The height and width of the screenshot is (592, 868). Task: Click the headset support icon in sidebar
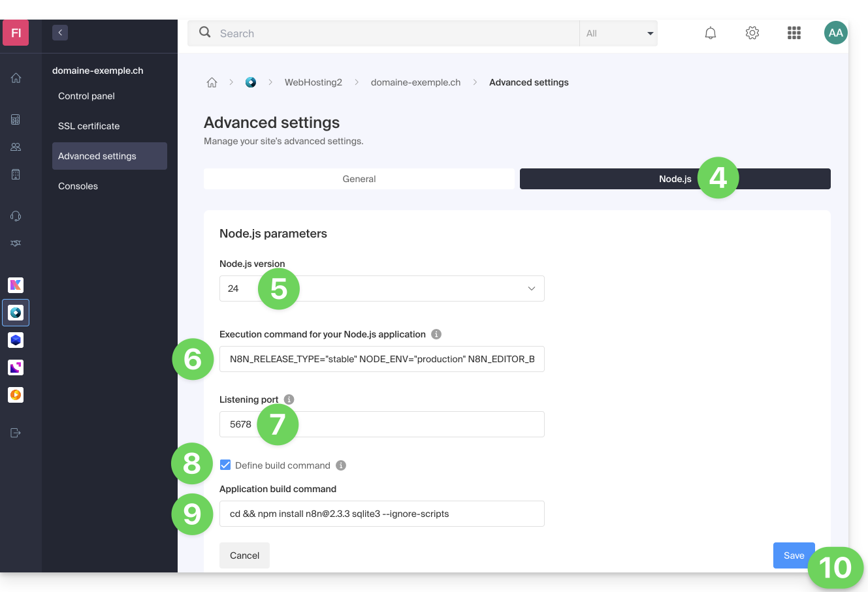click(x=16, y=216)
